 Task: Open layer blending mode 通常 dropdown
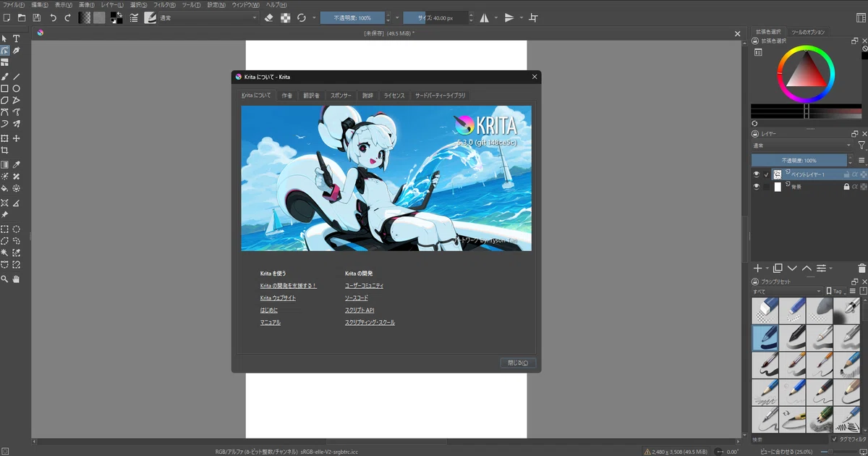[x=801, y=145]
